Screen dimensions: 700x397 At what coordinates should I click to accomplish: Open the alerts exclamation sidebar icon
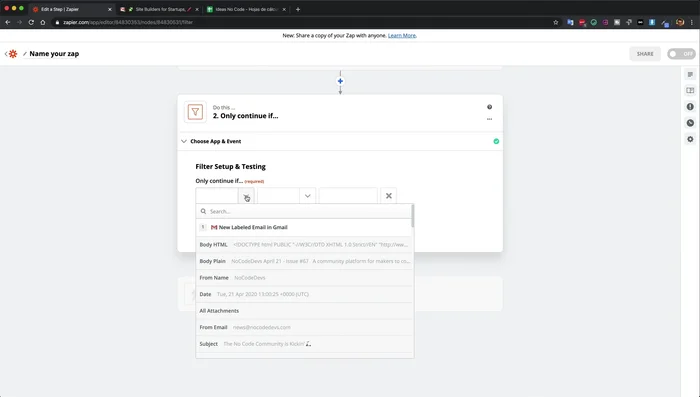690,107
